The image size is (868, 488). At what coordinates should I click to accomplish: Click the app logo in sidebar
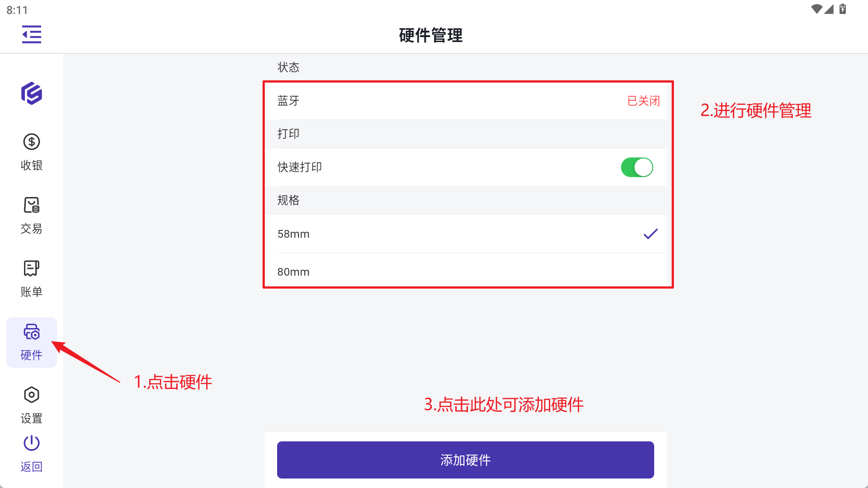pyautogui.click(x=32, y=94)
